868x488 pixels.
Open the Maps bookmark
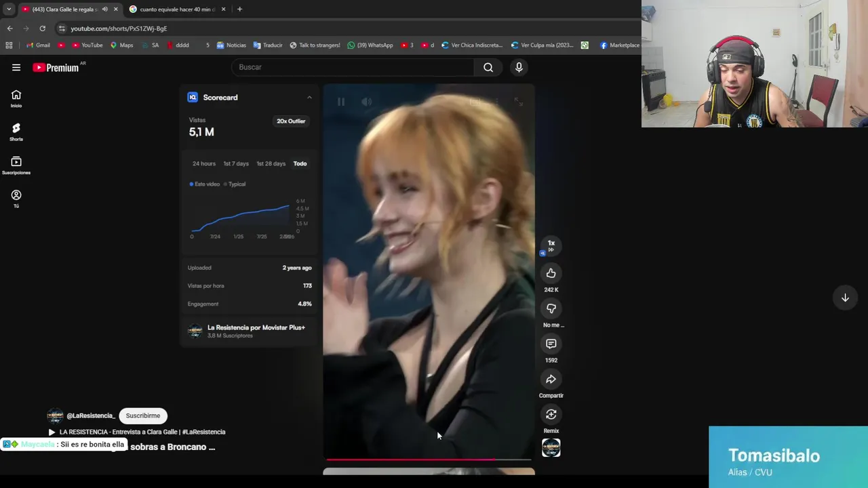pos(121,45)
